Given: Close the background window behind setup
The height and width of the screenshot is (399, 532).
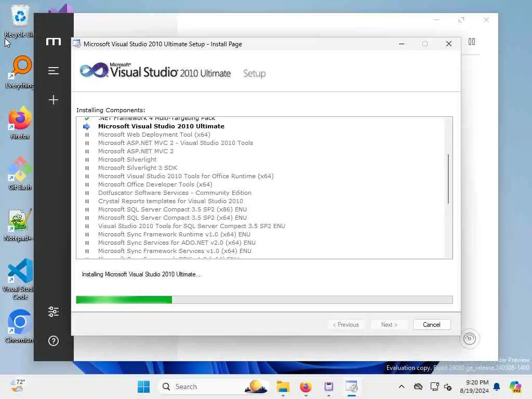Looking at the screenshot, I should click(x=486, y=20).
